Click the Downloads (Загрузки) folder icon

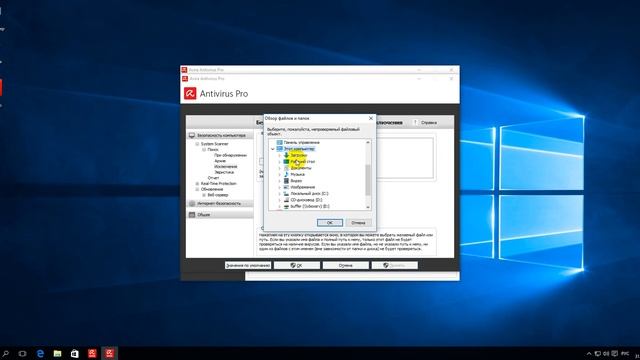[286, 155]
